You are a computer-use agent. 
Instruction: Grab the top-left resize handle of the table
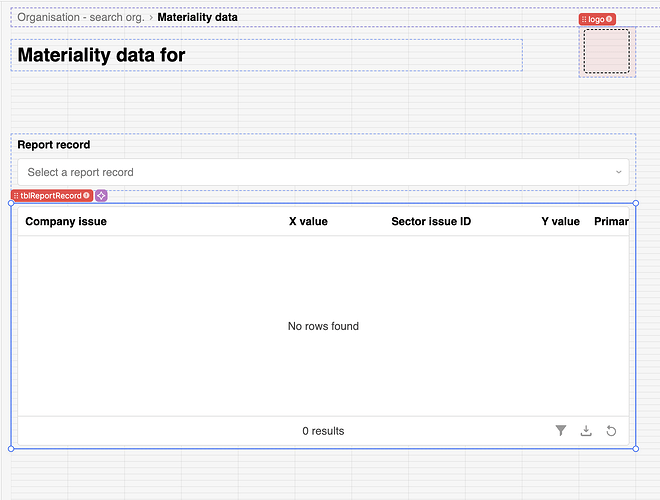click(11, 203)
